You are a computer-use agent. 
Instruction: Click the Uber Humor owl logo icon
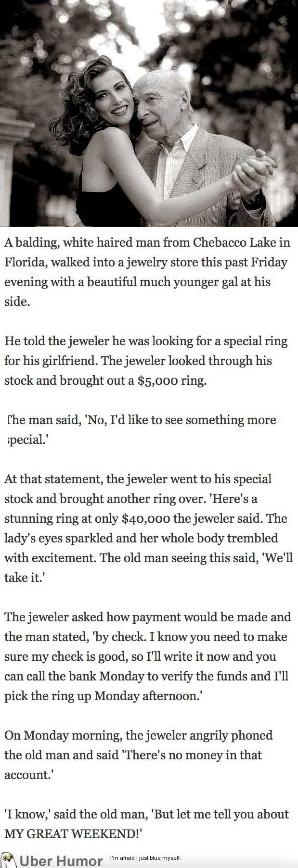(x=9, y=858)
